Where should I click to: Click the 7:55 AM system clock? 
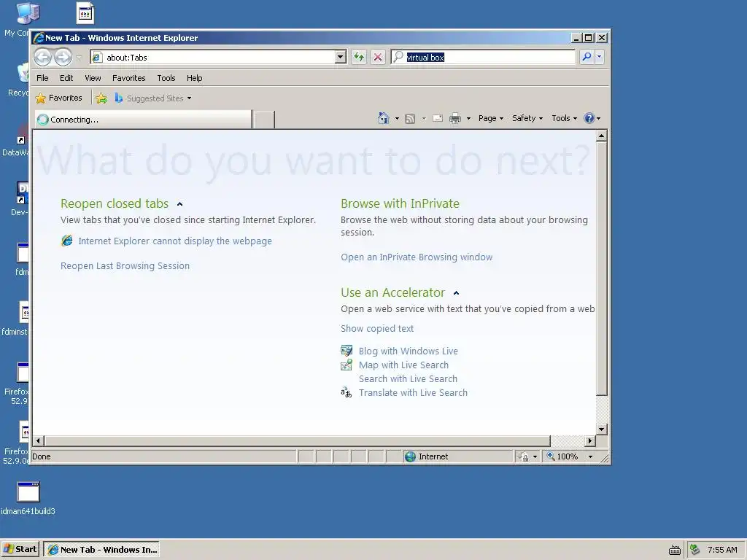(722, 550)
